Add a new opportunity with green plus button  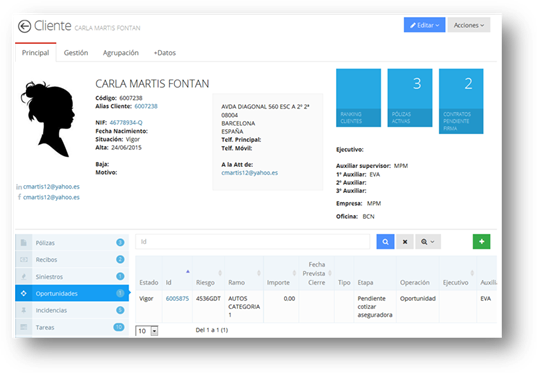click(x=482, y=241)
